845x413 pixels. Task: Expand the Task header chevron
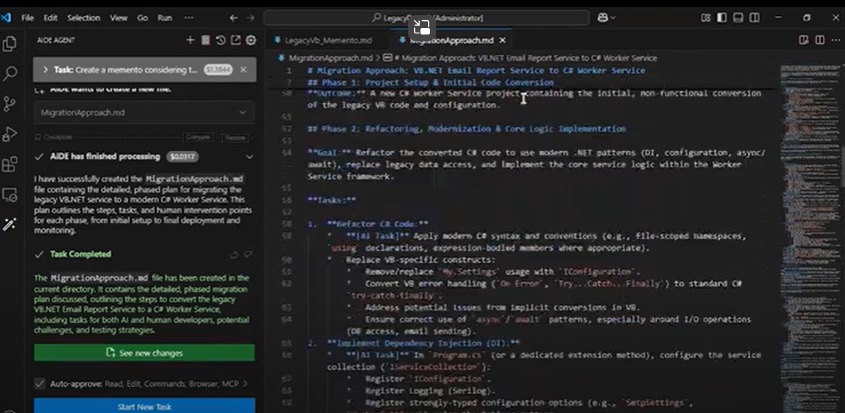pos(45,70)
